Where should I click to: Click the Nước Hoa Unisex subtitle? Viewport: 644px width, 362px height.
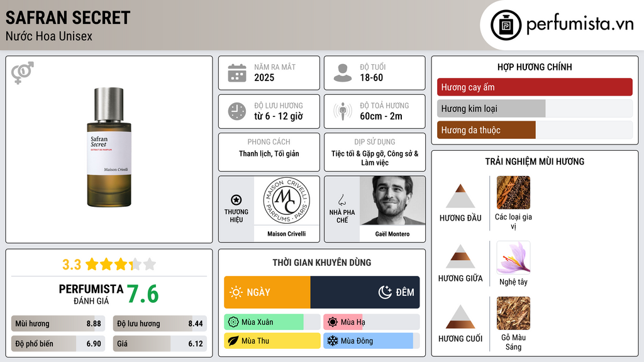[49, 36]
